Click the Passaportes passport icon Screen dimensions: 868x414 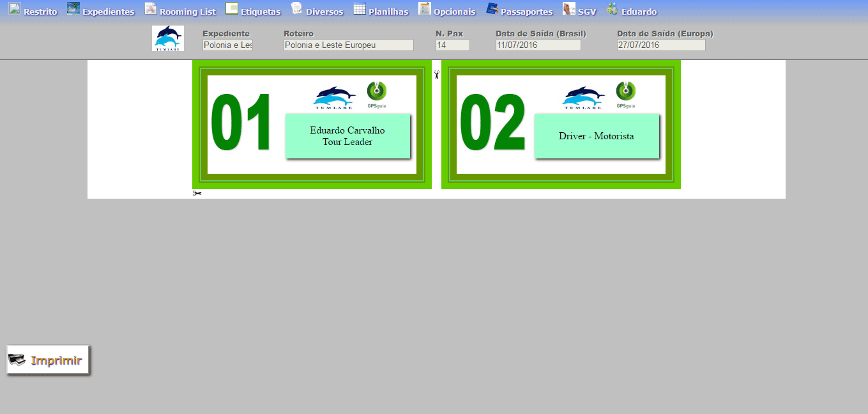[492, 8]
